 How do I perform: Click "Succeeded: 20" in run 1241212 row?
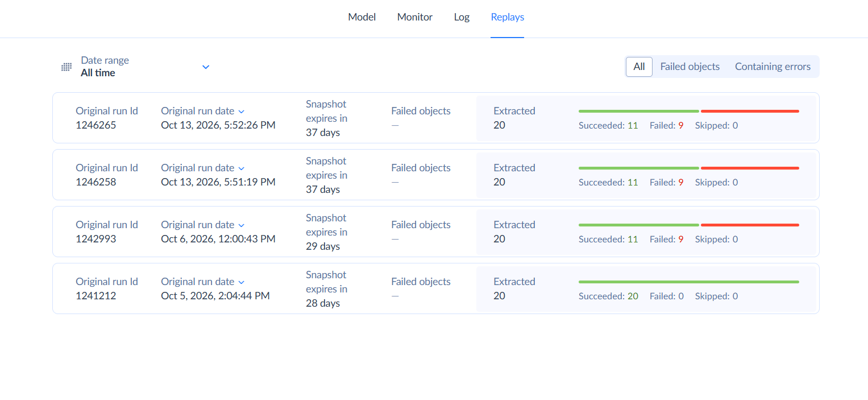coord(608,296)
